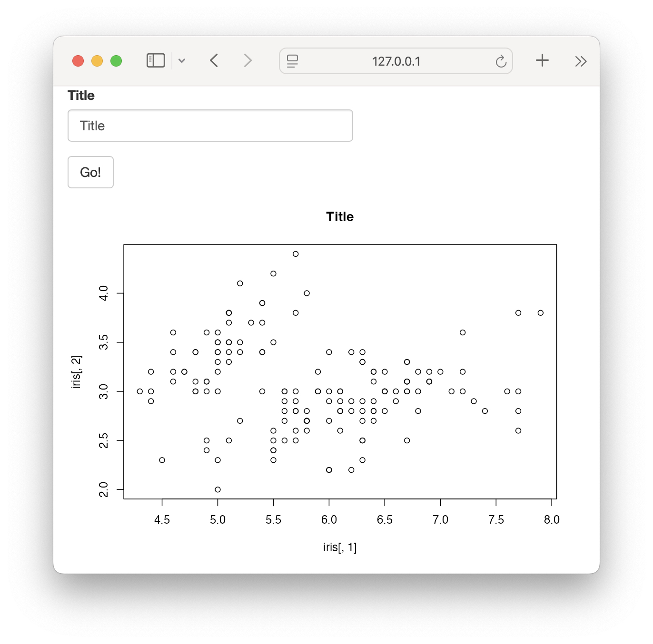Click the yellow minimize window button
Image resolution: width=653 pixels, height=644 pixels.
tap(97, 61)
